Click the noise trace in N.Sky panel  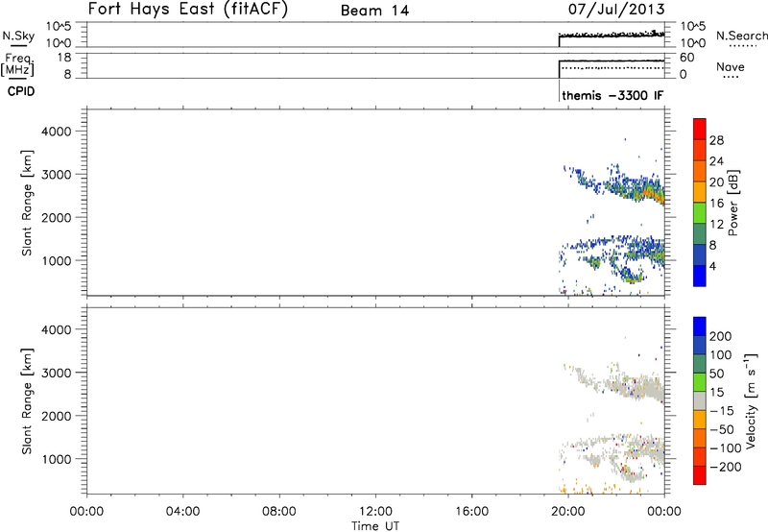point(612,35)
